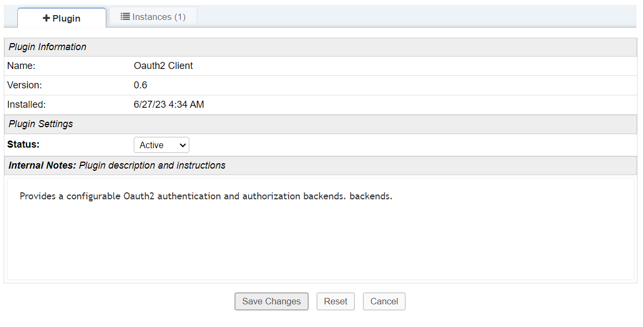
Task: Click the Reset button
Action: click(335, 301)
